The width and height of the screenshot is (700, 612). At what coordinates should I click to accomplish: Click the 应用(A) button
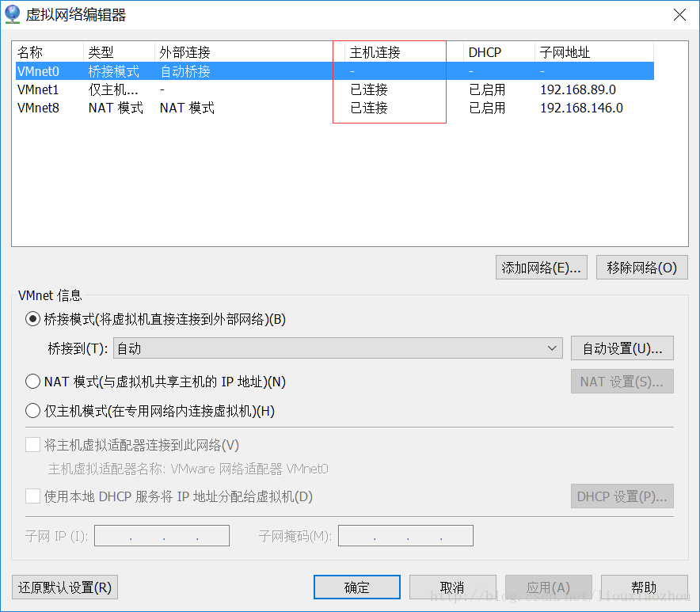coord(548,587)
